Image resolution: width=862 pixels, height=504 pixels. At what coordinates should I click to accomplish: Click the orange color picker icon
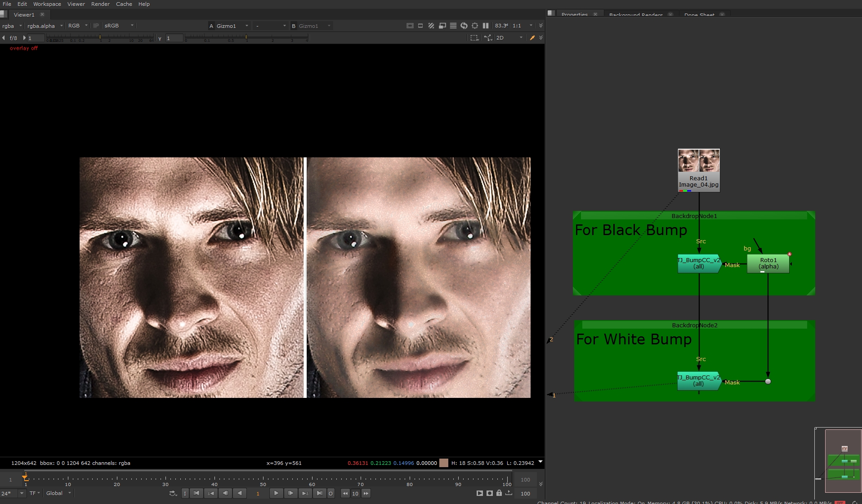pos(532,38)
